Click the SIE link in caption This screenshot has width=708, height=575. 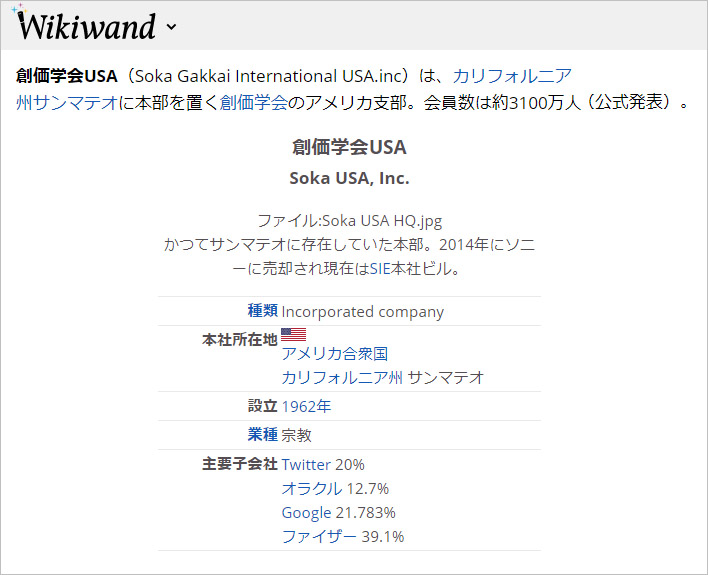point(383,268)
